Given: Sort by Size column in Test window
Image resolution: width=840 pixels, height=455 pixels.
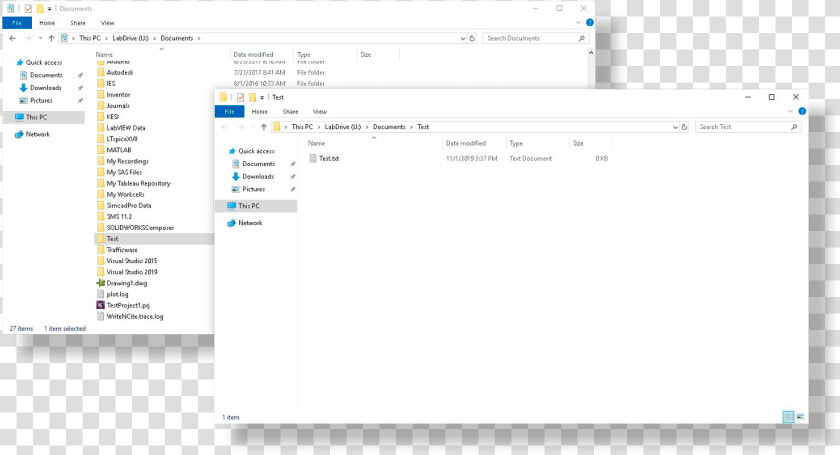Looking at the screenshot, I should [578, 144].
